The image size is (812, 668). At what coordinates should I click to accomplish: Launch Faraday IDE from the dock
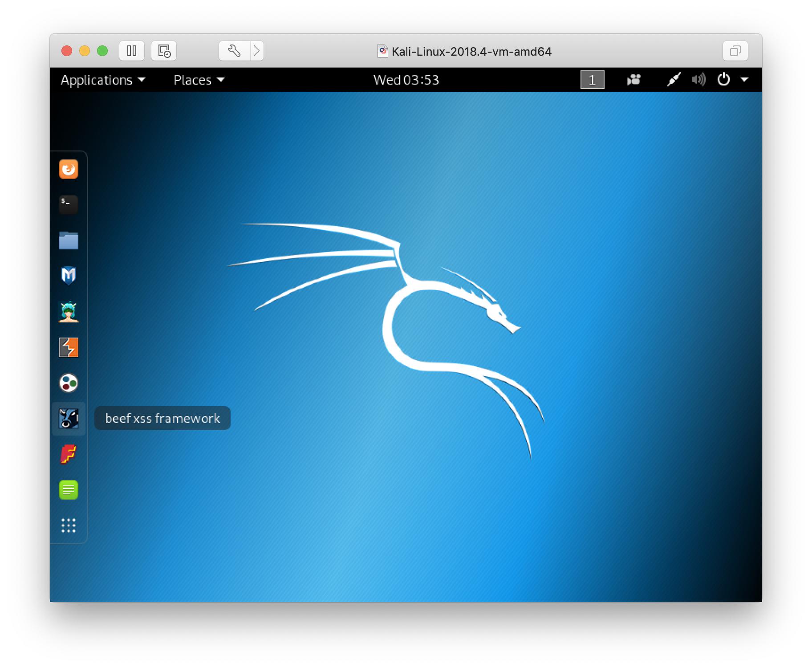coord(69,454)
